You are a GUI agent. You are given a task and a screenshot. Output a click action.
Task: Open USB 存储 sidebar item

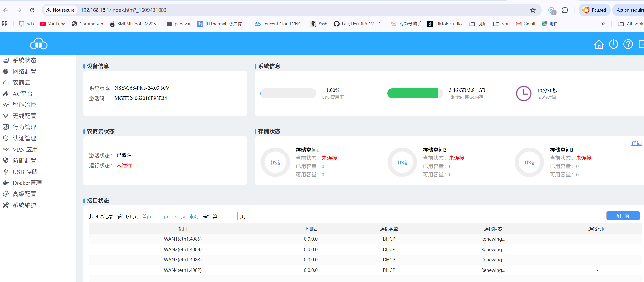pyautogui.click(x=25, y=172)
